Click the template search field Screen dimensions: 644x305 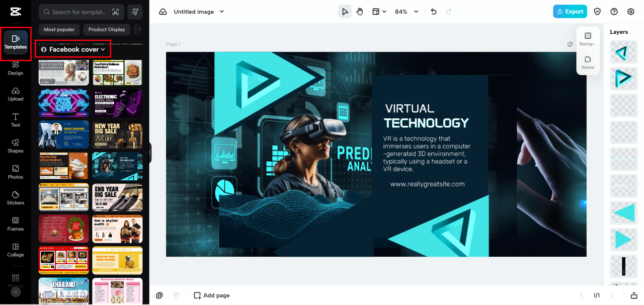(x=75, y=12)
